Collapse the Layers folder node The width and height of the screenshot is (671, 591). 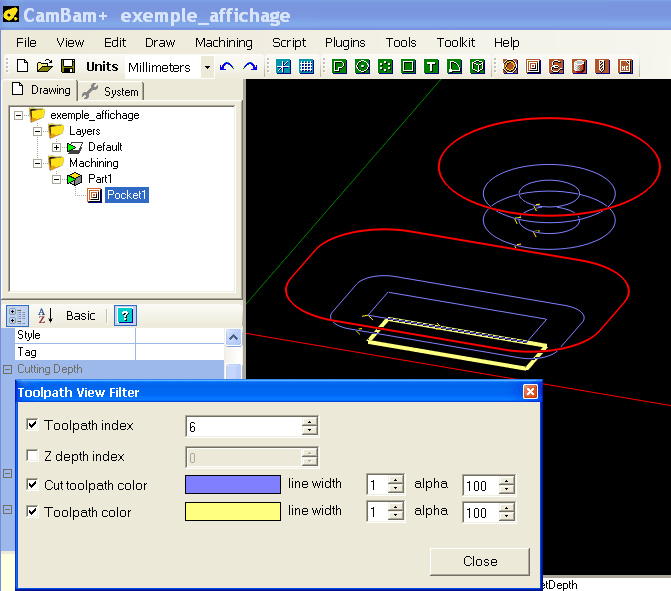pos(37,131)
